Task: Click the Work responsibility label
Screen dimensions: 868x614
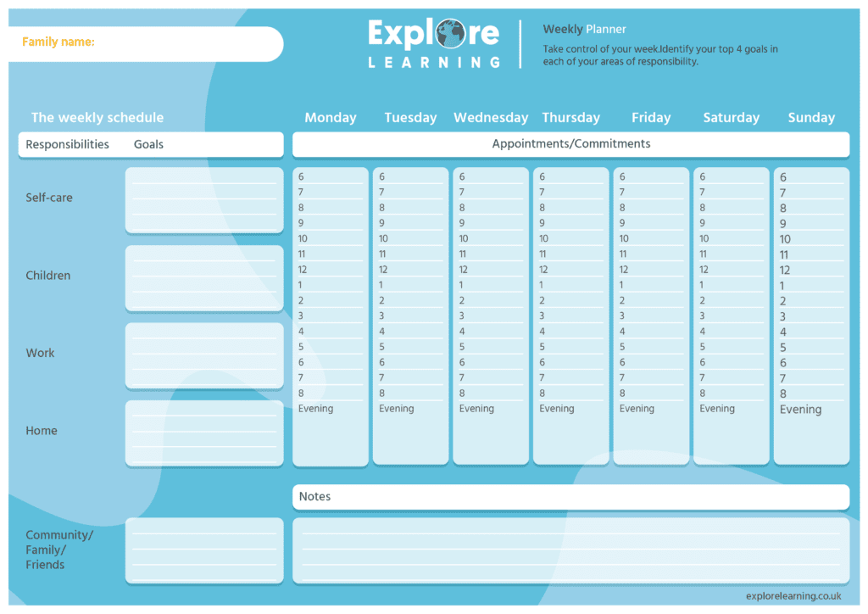Action: (x=40, y=353)
